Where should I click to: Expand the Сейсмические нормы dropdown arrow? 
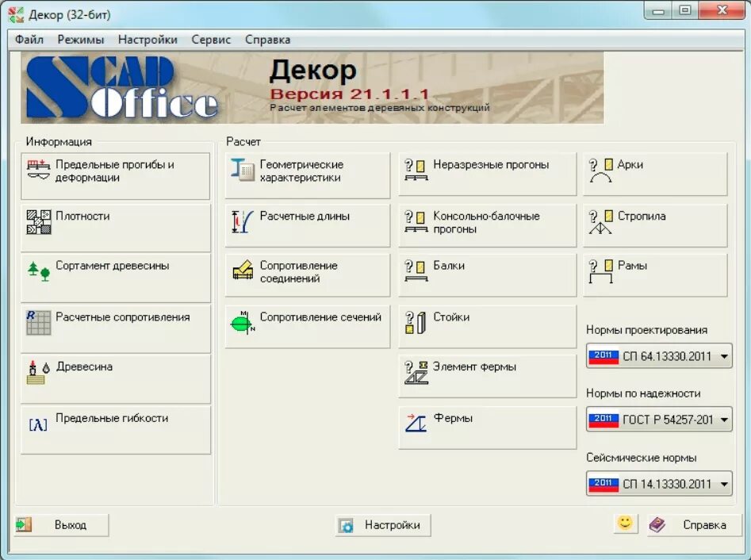click(724, 484)
